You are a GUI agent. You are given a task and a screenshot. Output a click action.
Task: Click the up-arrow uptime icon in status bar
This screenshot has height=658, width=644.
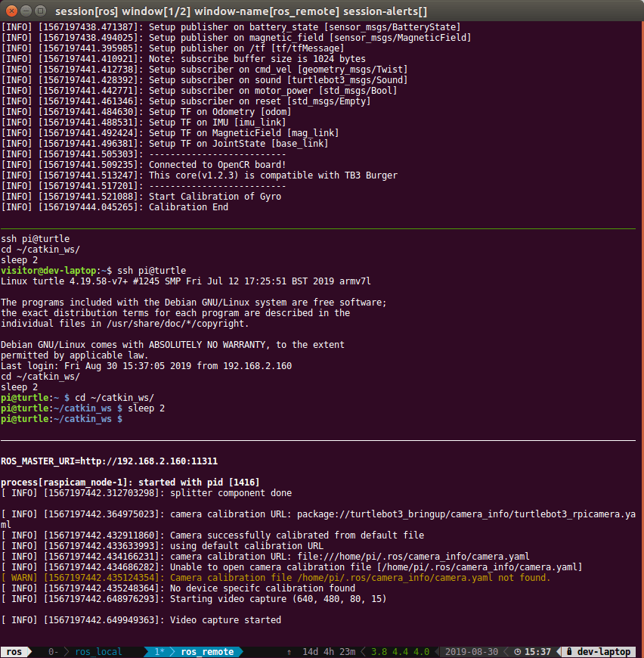click(x=289, y=652)
